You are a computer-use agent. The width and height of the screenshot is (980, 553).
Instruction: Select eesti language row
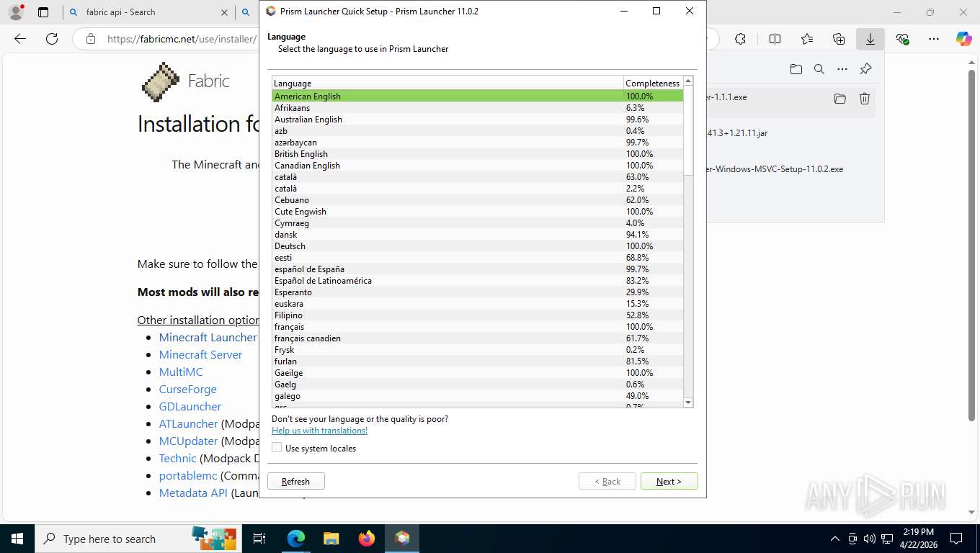click(477, 257)
